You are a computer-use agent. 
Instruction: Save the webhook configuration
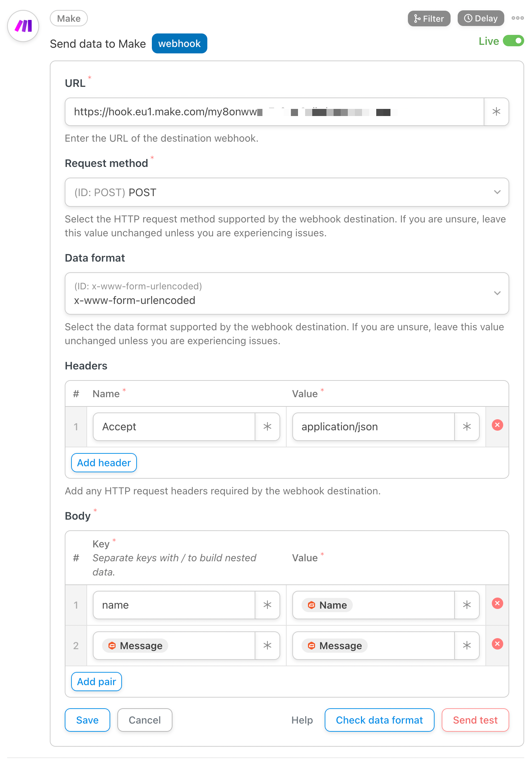point(87,720)
